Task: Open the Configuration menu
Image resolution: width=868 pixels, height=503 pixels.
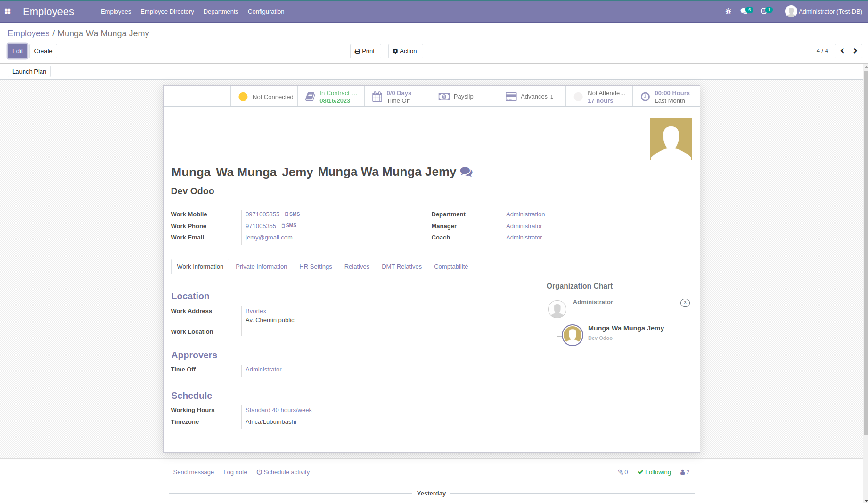Action: (266, 11)
